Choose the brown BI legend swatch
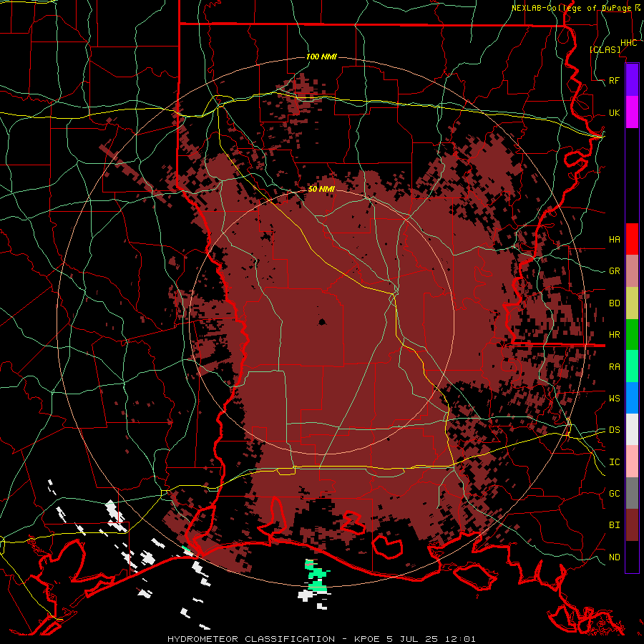 point(632,525)
